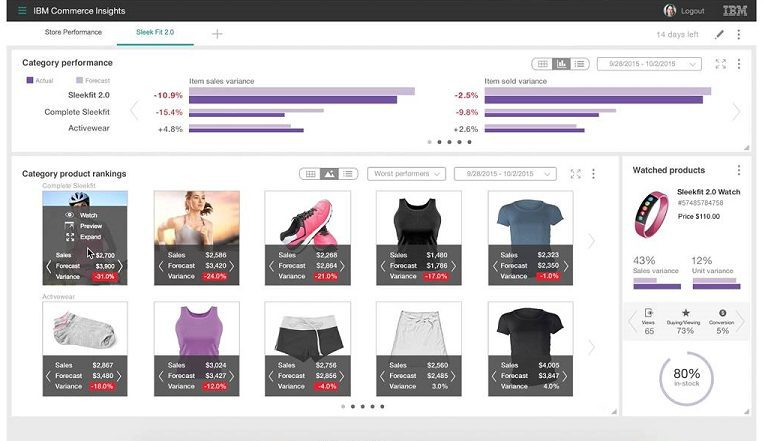
Task: Open Watched products kebab menu
Action: click(x=739, y=170)
